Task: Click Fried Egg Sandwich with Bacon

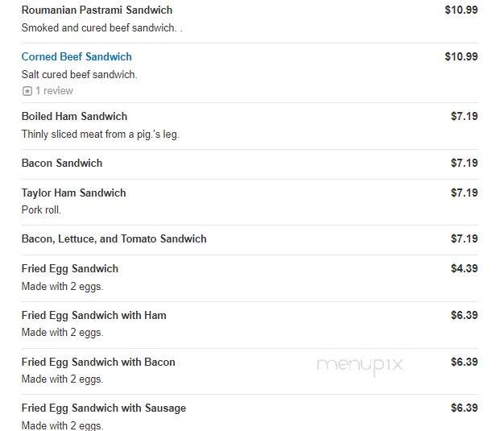Action: (x=98, y=363)
